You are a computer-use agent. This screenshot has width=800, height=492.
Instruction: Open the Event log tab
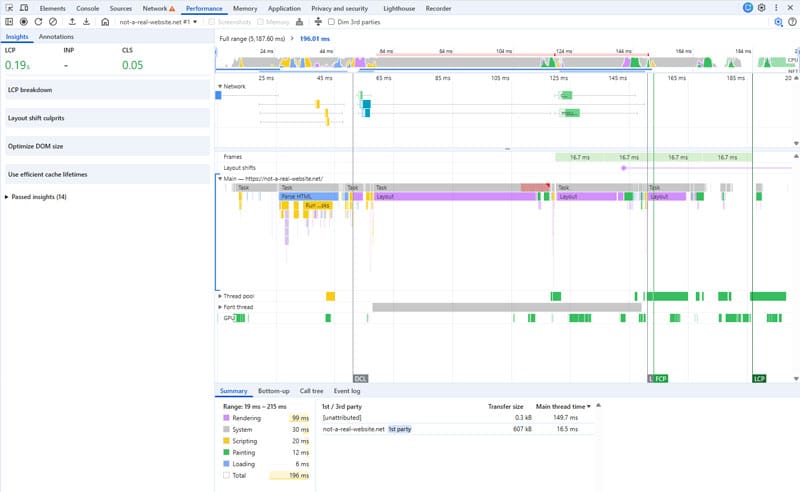[347, 391]
